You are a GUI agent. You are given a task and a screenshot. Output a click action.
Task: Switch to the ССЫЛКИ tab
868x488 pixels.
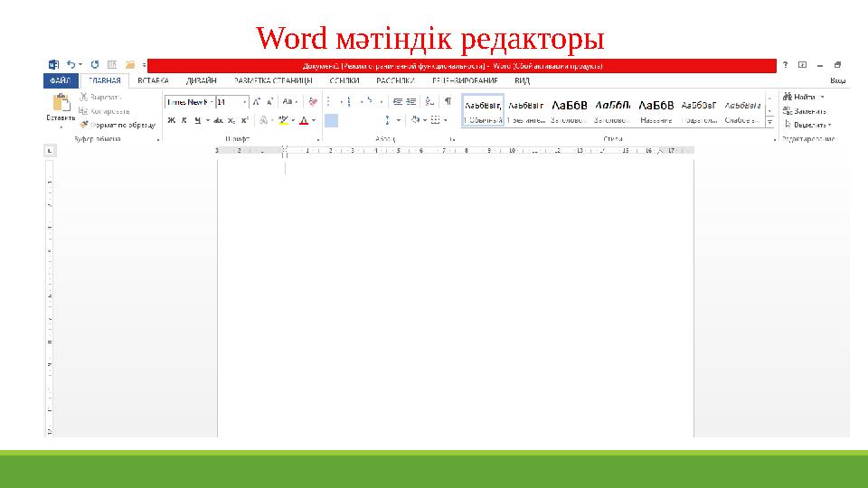click(x=344, y=80)
